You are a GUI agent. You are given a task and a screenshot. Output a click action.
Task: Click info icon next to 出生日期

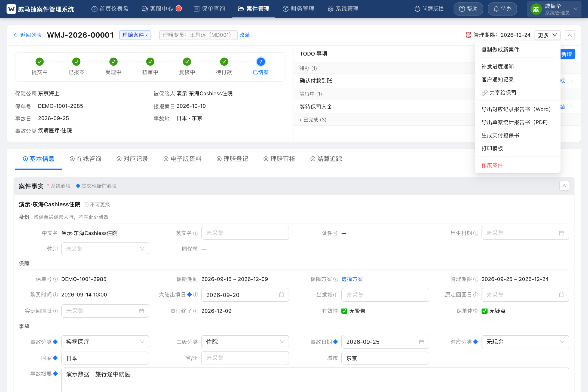pos(476,233)
